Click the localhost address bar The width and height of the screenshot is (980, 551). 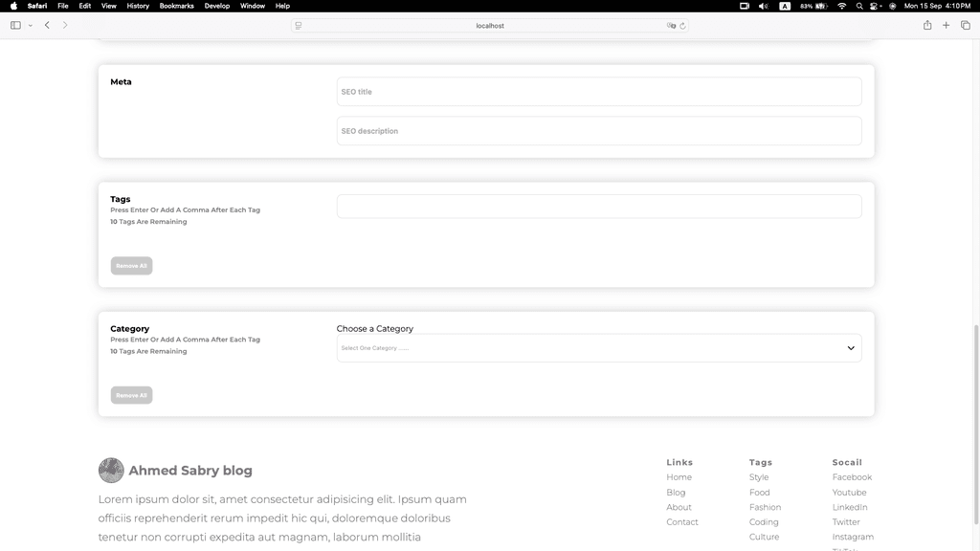489,26
